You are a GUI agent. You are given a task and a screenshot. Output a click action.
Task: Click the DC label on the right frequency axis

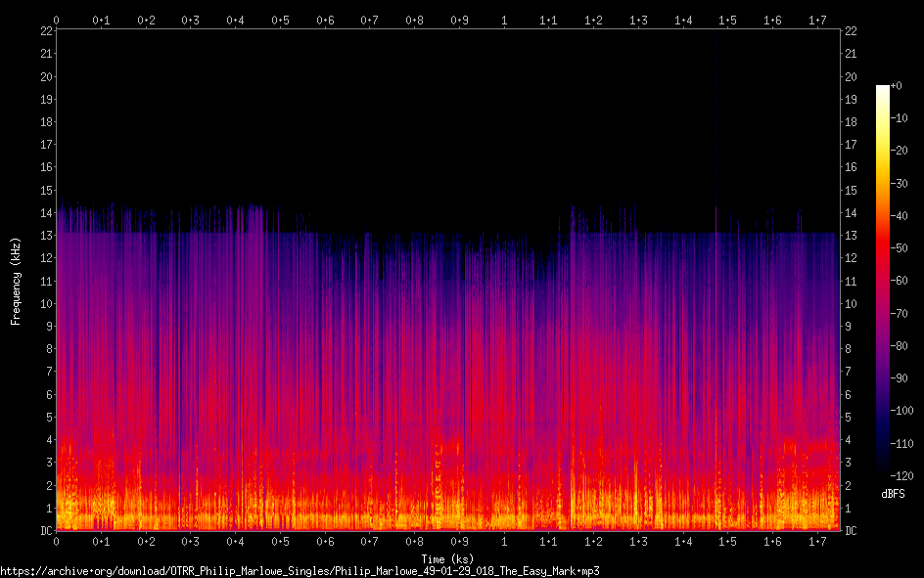851,531
